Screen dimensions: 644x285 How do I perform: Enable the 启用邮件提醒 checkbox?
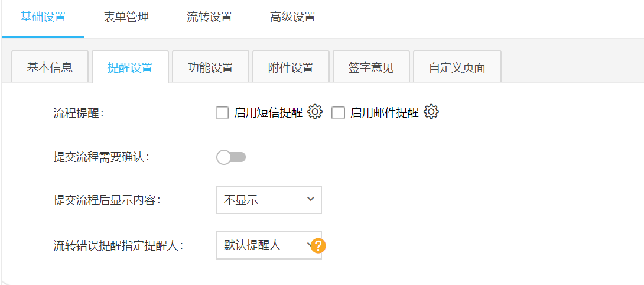click(x=338, y=113)
